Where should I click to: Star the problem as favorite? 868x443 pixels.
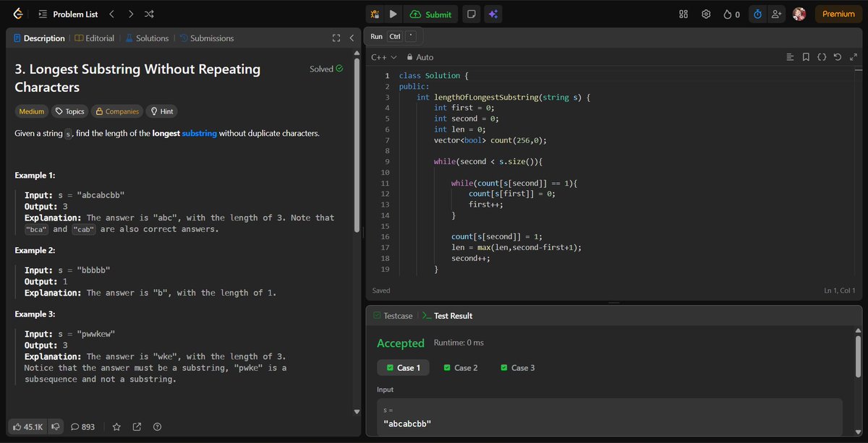pos(116,426)
